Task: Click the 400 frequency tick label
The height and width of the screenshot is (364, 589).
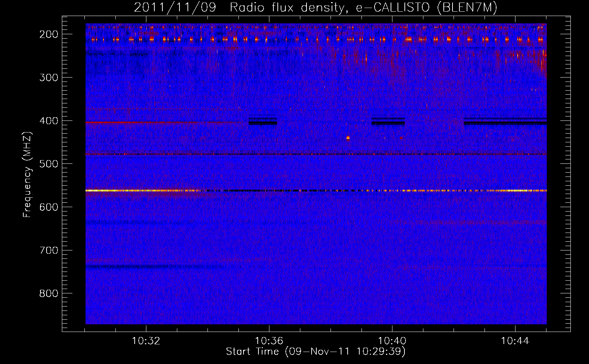Action: pos(49,121)
